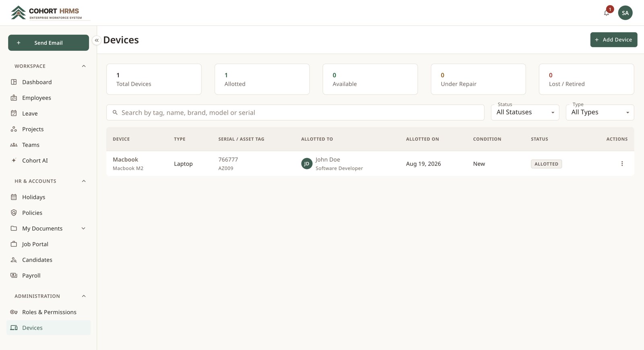Viewport: 644px width, 350px height.
Task: Navigate to Teams
Action: 48,145
